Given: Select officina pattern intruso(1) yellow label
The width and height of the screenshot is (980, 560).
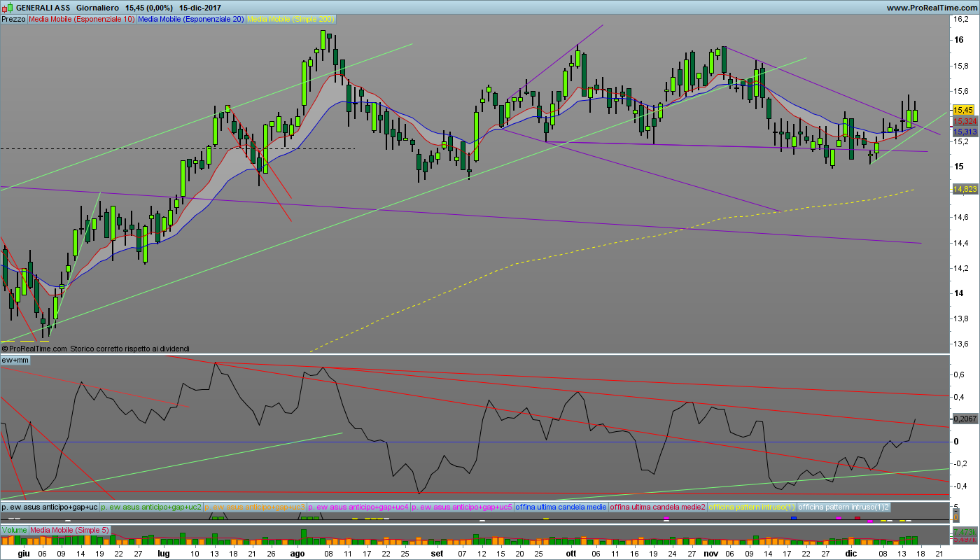Looking at the screenshot, I should (x=752, y=506).
